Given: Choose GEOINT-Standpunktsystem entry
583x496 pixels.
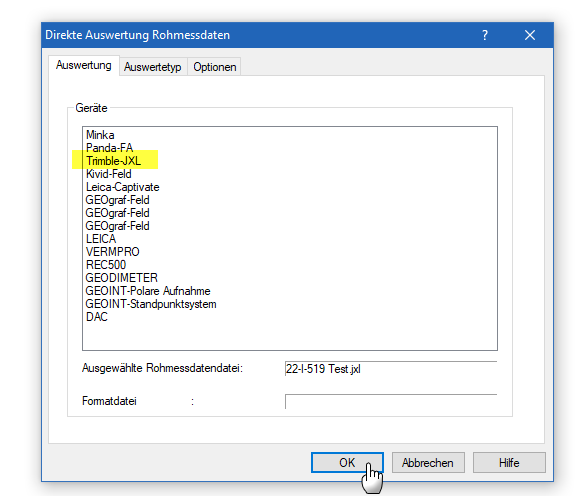Looking at the screenshot, I should coord(151,304).
